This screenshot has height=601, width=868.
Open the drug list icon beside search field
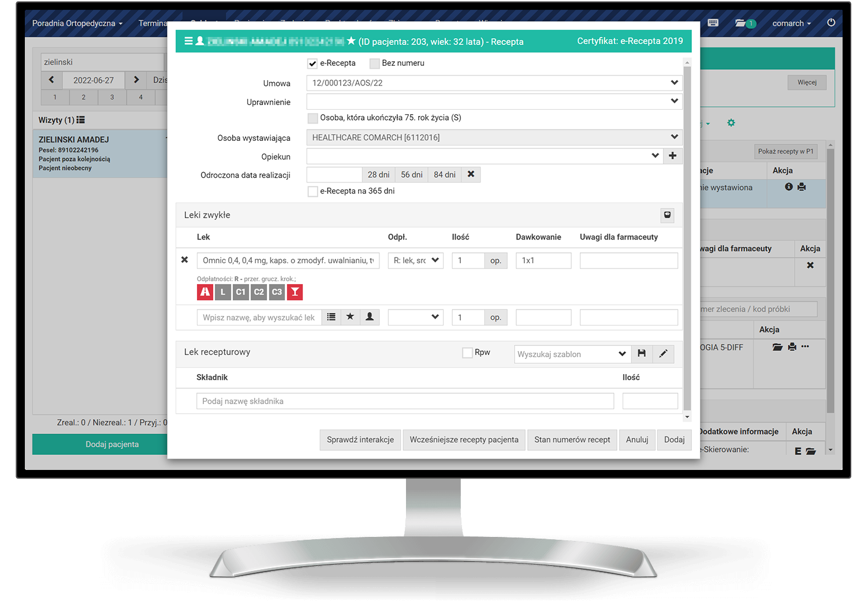[x=331, y=317]
